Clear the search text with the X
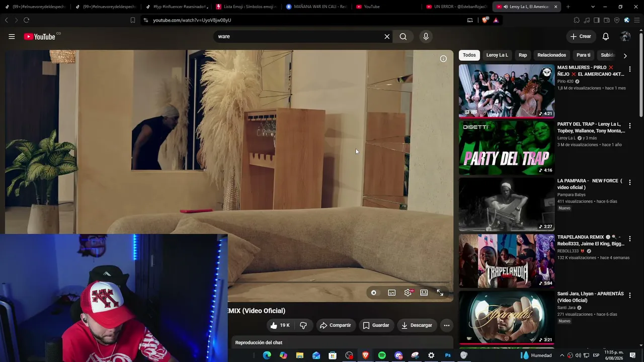644x362 pixels. coord(387,36)
